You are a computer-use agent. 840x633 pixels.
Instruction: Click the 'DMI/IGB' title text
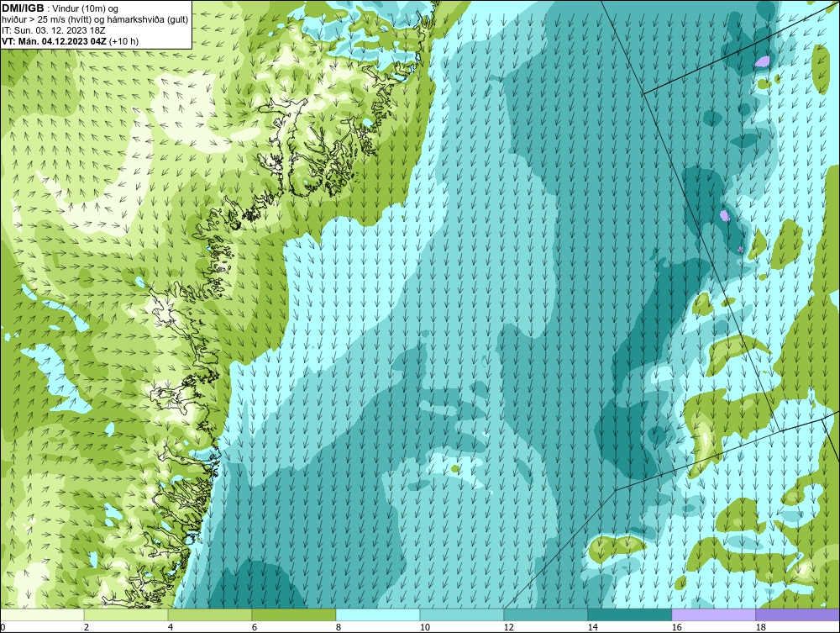(x=23, y=8)
